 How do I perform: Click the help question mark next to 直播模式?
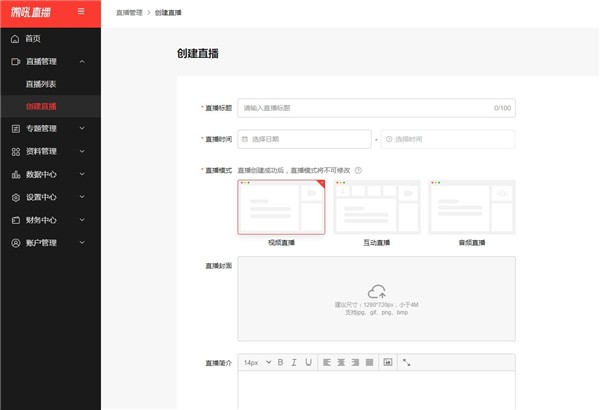[x=358, y=170]
